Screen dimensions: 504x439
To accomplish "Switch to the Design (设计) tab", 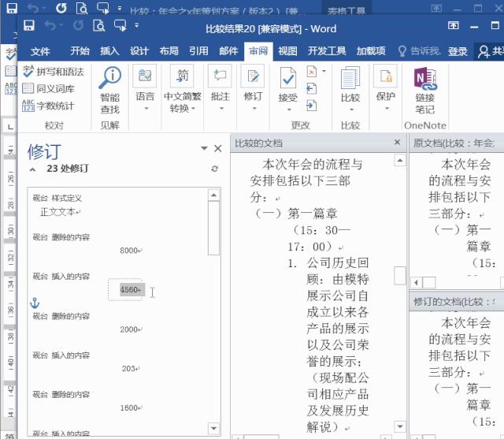I will tap(139, 50).
